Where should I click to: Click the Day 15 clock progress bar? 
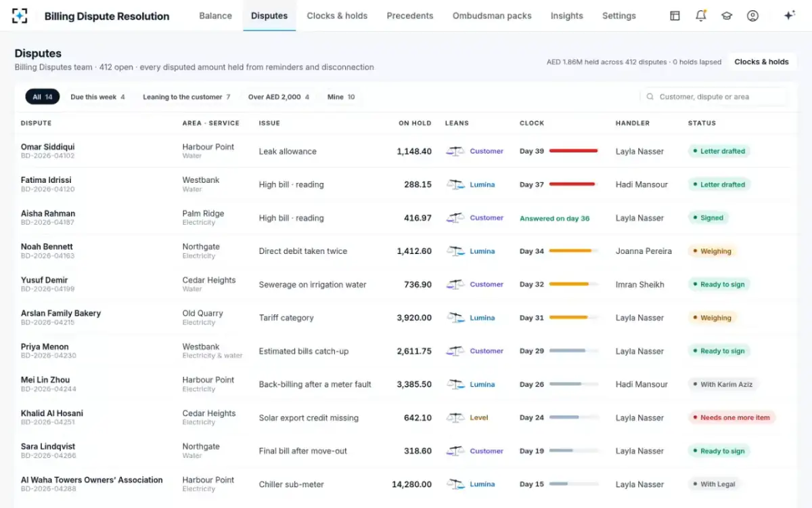574,484
